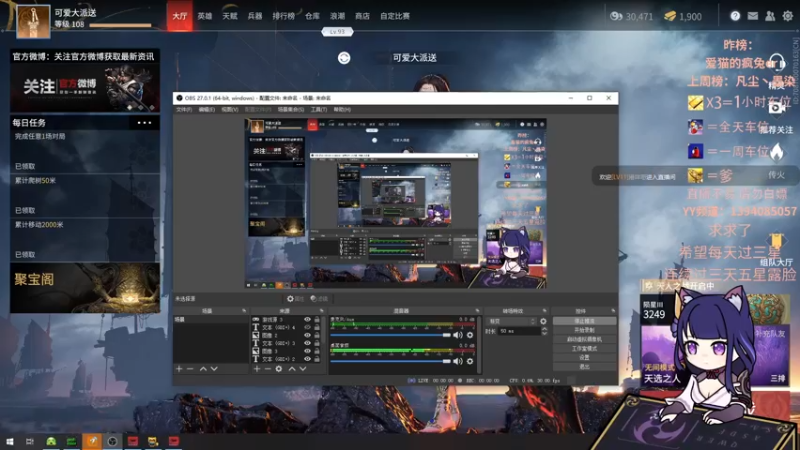Add a new source in OBS sources dock
The width and height of the screenshot is (800, 450).
pos(257,368)
